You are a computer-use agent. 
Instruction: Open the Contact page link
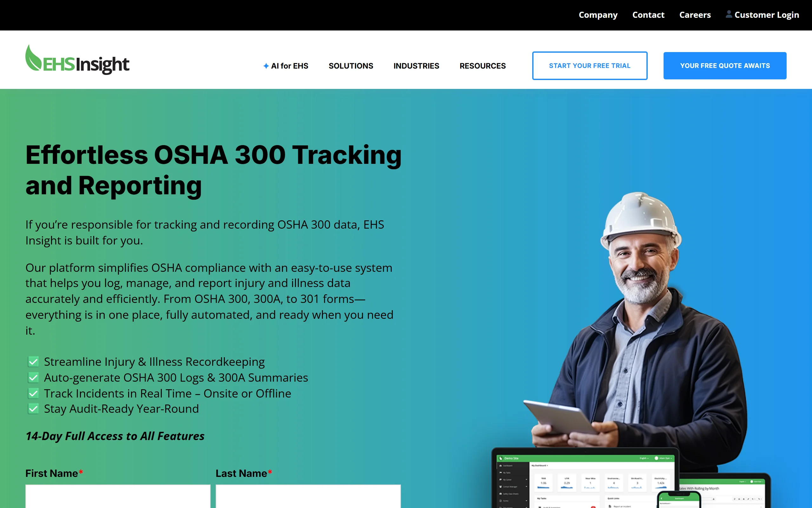[648, 15]
